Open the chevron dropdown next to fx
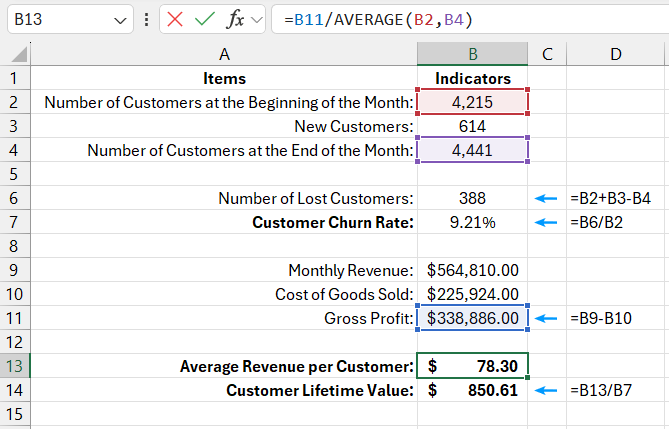Image resolution: width=669 pixels, height=429 pixels. (257, 19)
